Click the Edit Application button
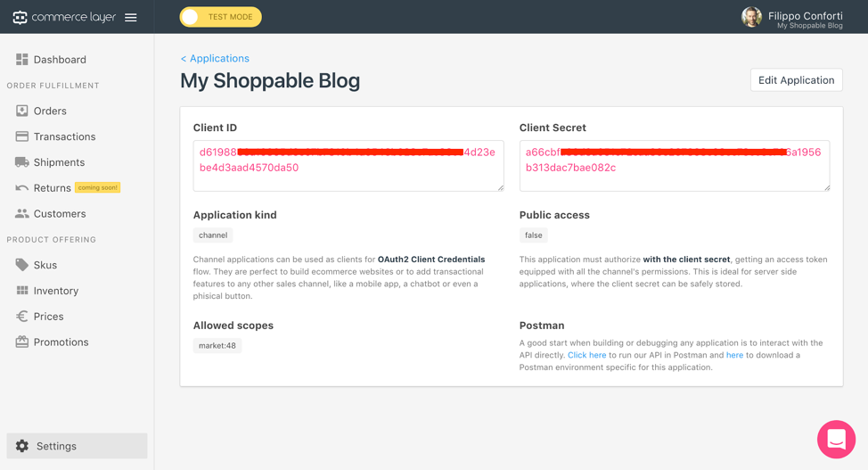 click(x=796, y=79)
